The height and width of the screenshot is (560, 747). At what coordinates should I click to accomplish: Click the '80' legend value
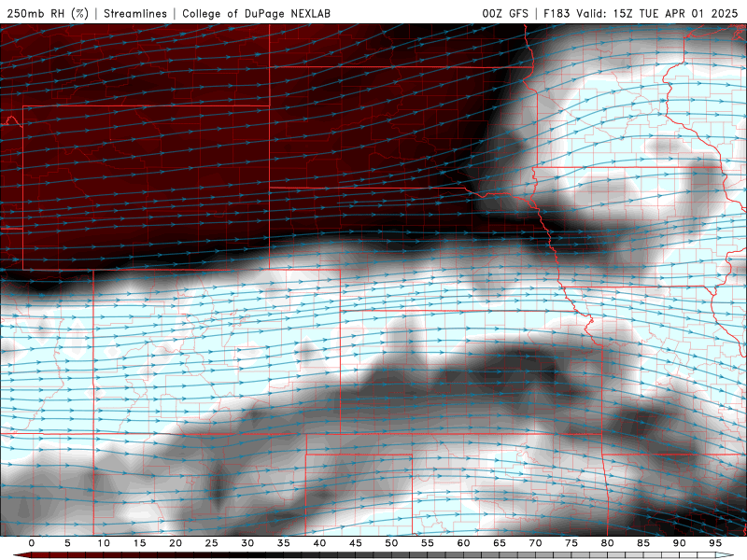(607, 543)
